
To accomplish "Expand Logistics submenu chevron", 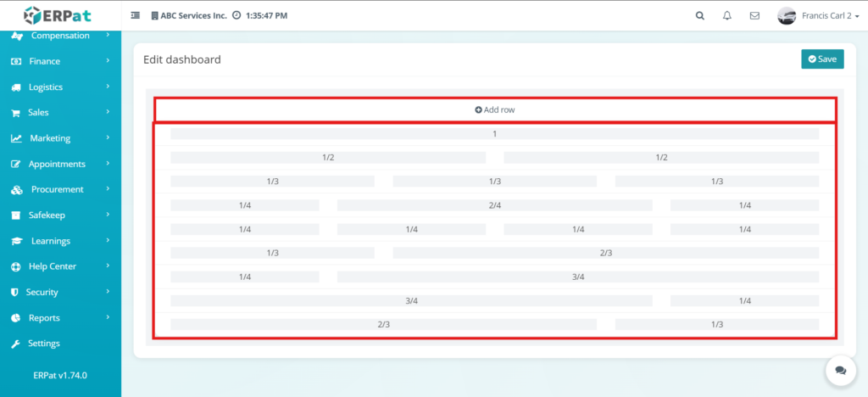I will point(108,87).
